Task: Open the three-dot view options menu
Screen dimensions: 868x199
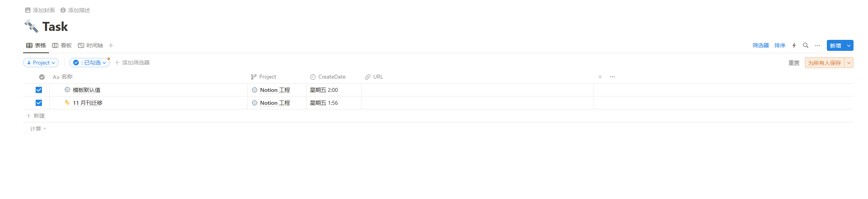Action: 817,45
